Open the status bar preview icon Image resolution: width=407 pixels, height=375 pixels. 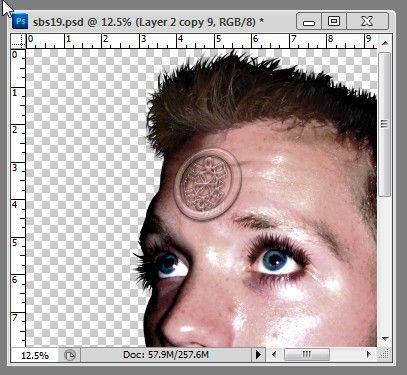point(69,355)
